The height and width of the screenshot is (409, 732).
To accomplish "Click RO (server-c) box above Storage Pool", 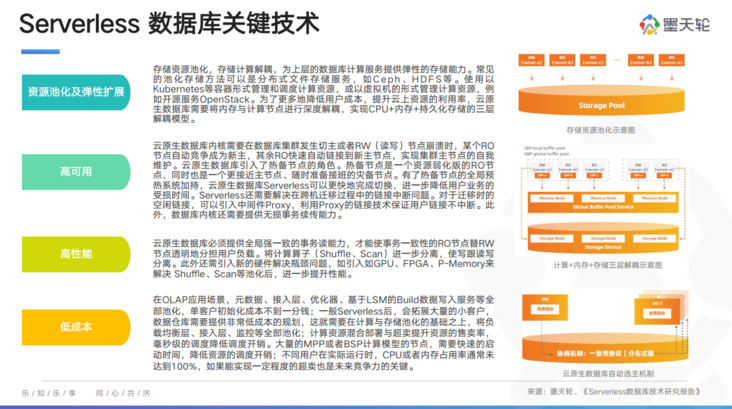I will click(x=593, y=60).
